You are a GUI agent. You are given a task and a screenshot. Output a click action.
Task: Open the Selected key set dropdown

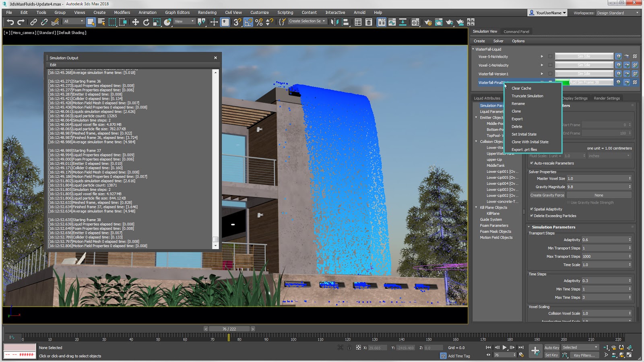(580, 347)
